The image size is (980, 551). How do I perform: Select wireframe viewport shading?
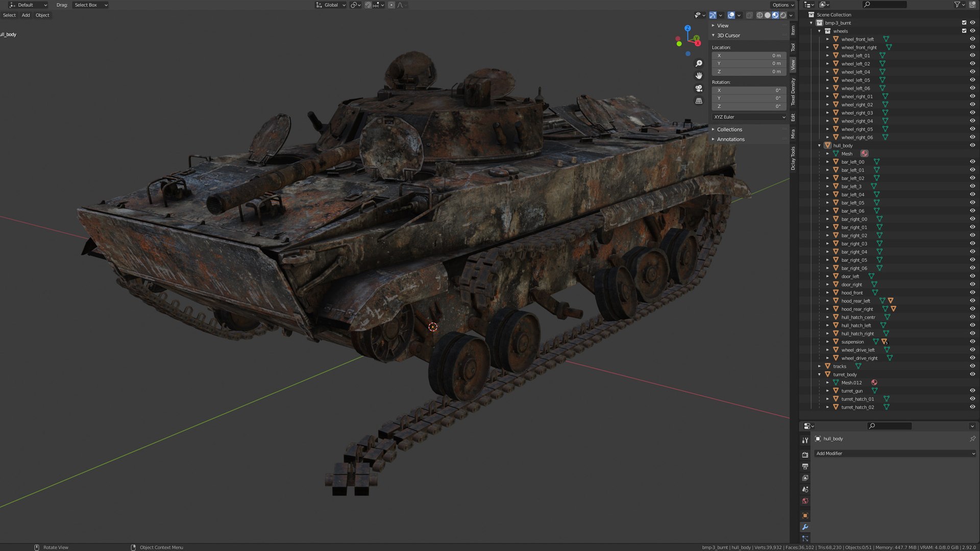[759, 15]
